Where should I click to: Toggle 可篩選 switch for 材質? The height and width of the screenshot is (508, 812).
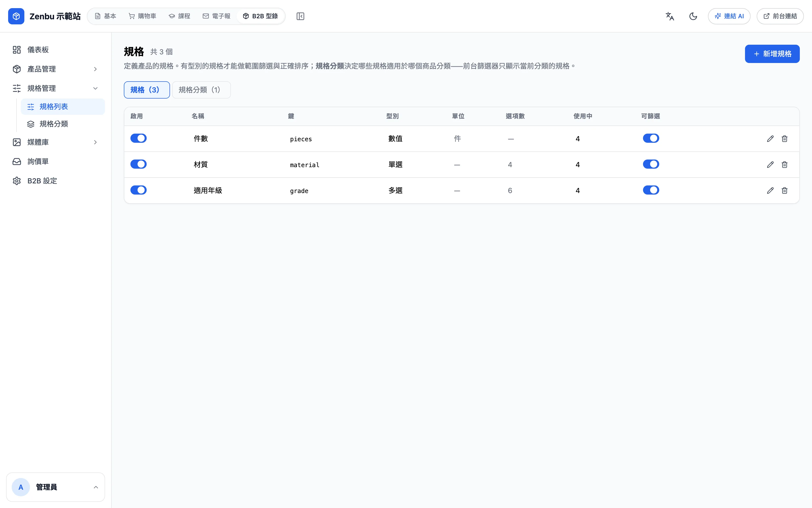pos(651,164)
